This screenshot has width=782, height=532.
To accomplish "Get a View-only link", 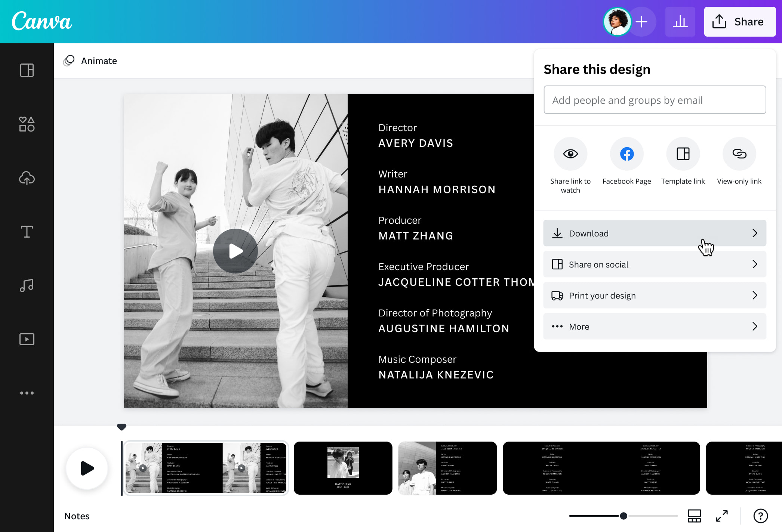I will [739, 154].
